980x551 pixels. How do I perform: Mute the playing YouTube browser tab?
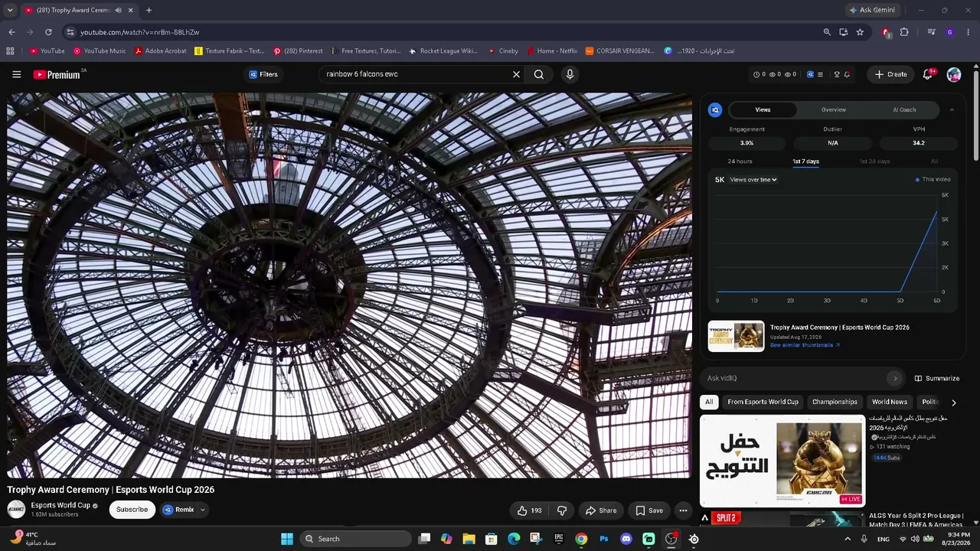(118, 11)
